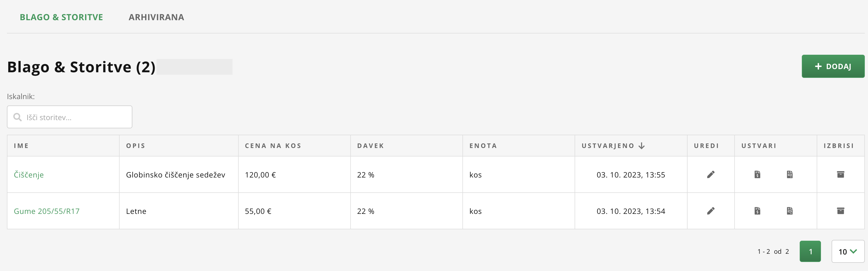The height and width of the screenshot is (271, 868).
Task: Click the plain document icon in Čiščenje row
Action: pos(790,174)
